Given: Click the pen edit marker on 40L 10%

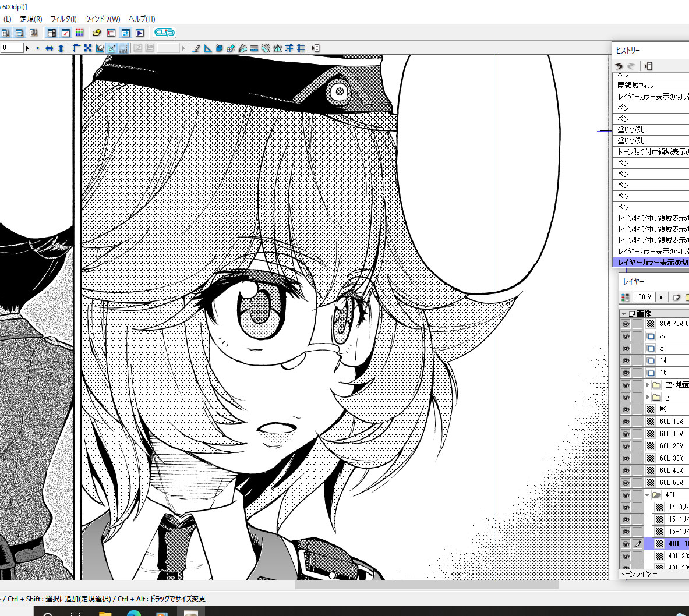Looking at the screenshot, I should 637,544.
